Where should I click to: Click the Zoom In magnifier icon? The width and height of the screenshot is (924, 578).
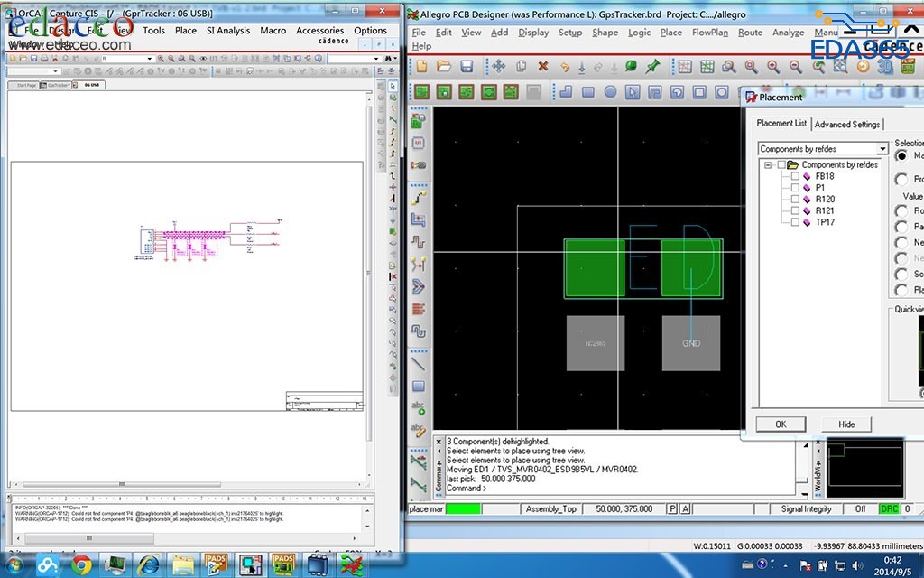[x=773, y=67]
